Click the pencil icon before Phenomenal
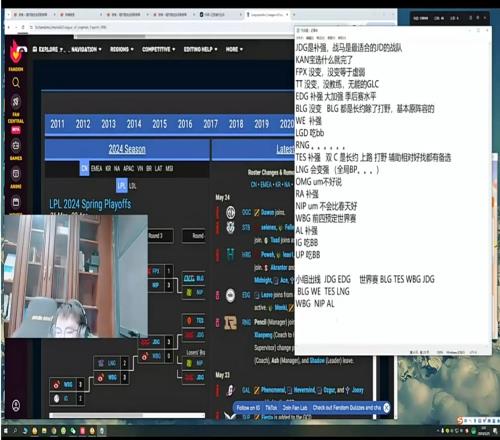The image size is (500, 440). (x=257, y=390)
